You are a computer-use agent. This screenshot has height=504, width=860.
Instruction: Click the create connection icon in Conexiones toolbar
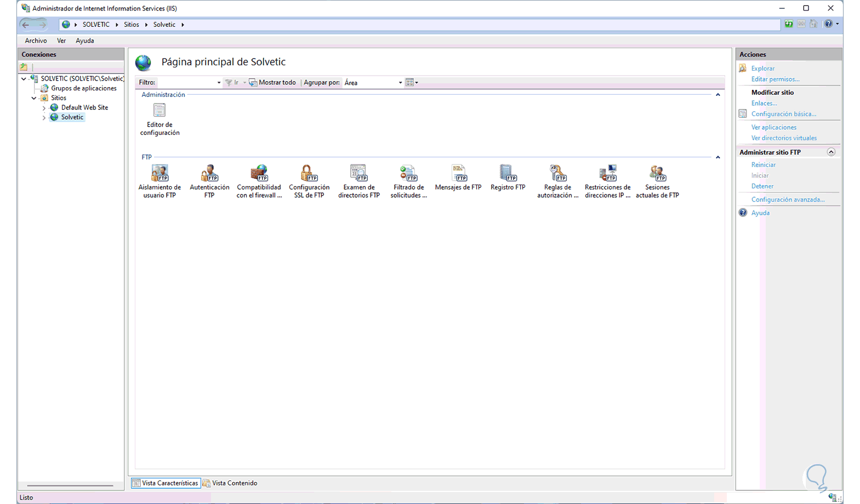[24, 67]
